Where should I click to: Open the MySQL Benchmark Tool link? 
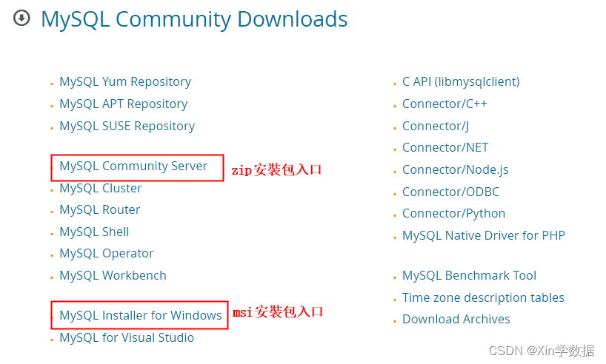469,276
